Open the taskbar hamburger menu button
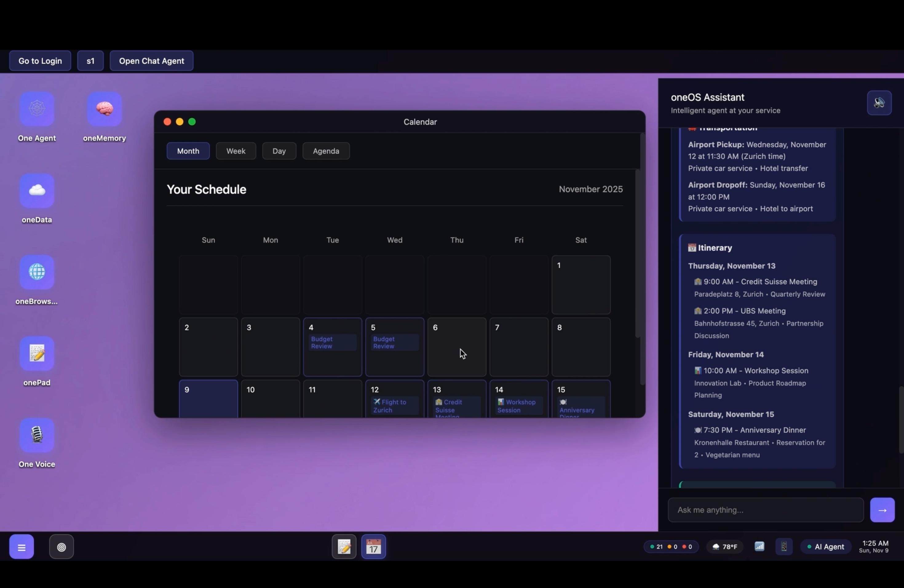This screenshot has height=588, width=904. tap(22, 547)
